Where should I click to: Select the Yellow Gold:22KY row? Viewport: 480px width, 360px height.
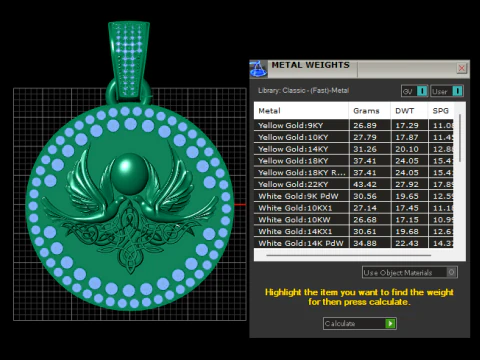(x=354, y=184)
